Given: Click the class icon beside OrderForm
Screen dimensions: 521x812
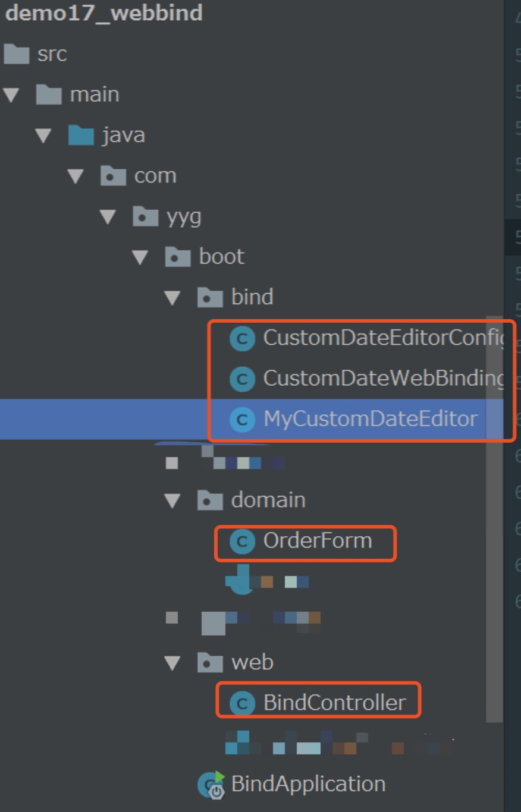Looking at the screenshot, I should click(241, 540).
